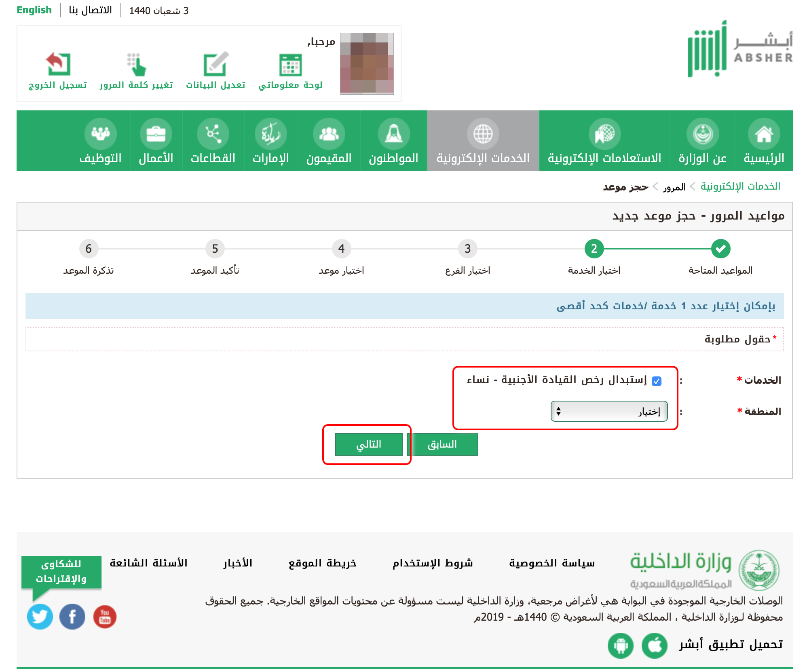Click the Previous (السابق) button
Screen dimensions: 807x672
[x=442, y=444]
